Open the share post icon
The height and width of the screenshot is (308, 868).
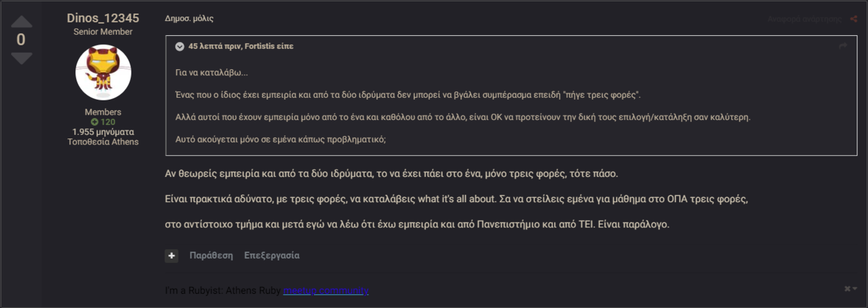point(853,19)
